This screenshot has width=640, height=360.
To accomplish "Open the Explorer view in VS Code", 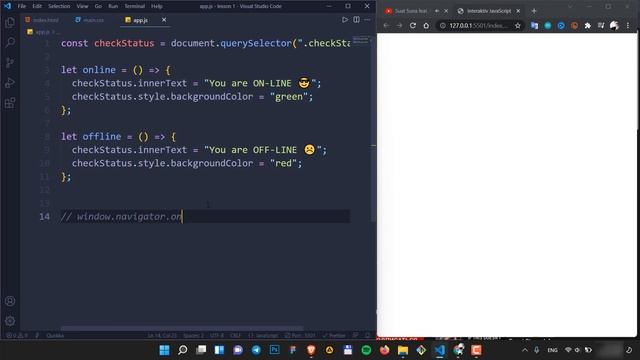I will (x=10, y=22).
